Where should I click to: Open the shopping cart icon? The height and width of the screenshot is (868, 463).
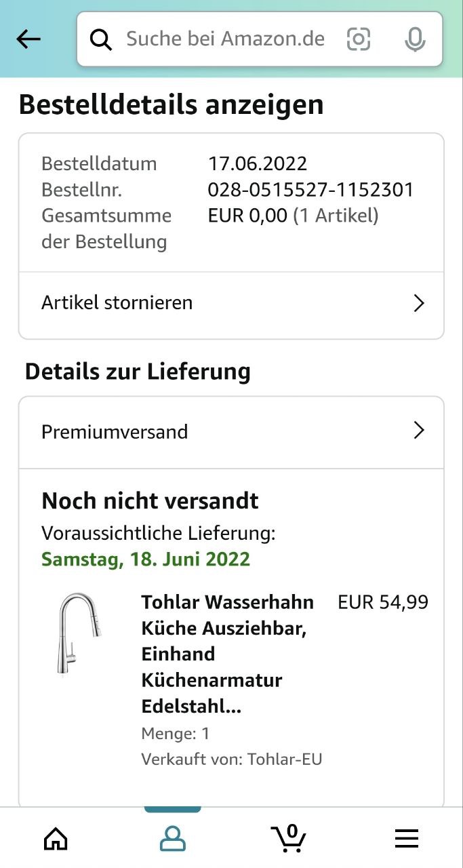(289, 838)
